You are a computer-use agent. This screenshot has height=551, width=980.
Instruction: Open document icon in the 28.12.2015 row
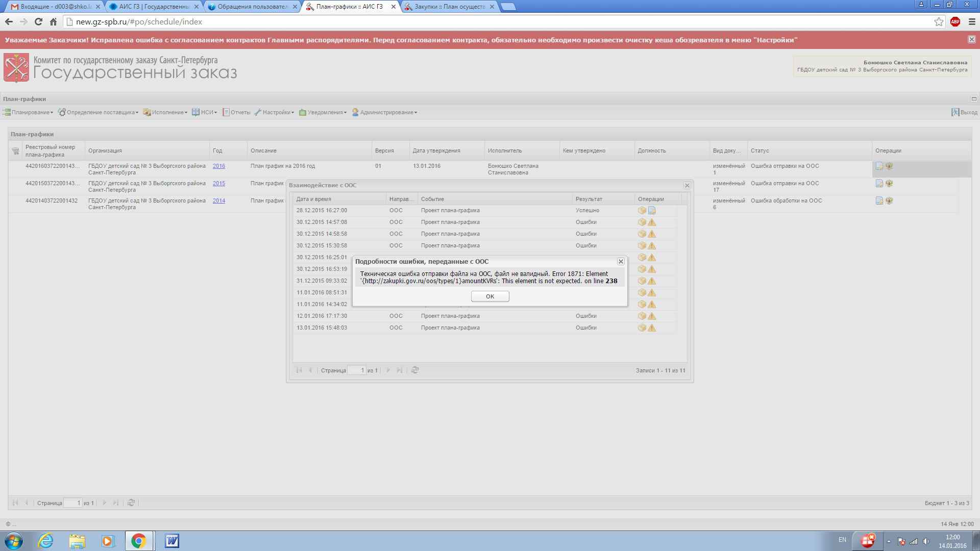pyautogui.click(x=652, y=210)
